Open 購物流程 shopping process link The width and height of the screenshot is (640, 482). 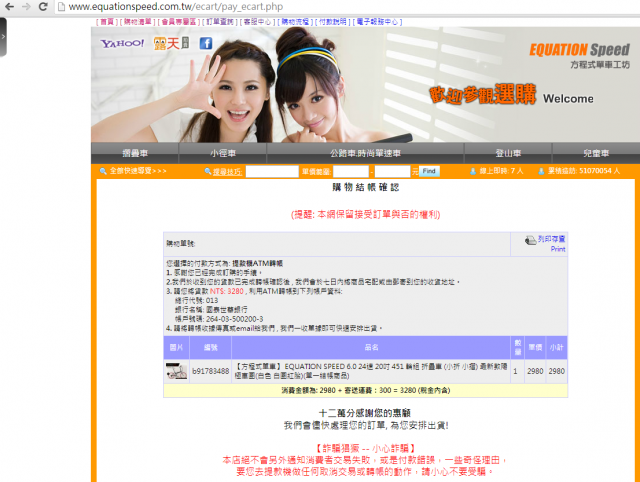(x=295, y=22)
